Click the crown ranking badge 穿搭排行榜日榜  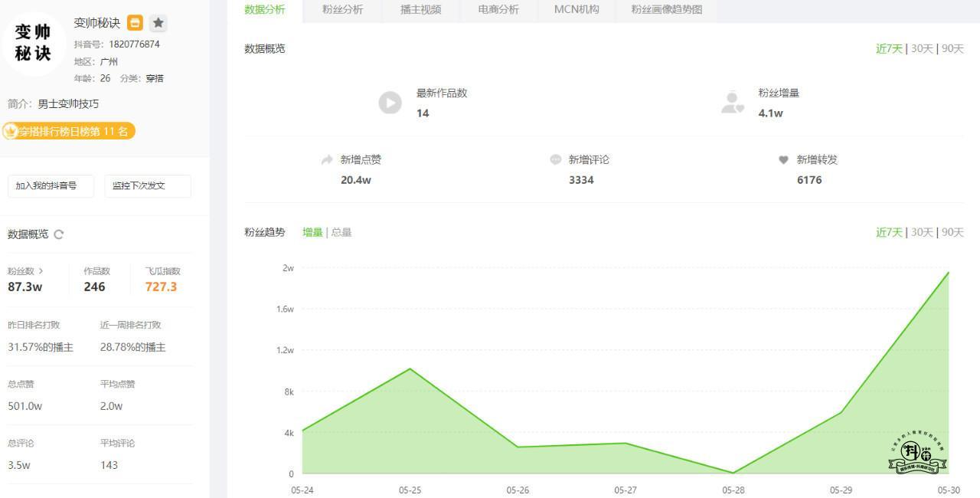tap(69, 132)
